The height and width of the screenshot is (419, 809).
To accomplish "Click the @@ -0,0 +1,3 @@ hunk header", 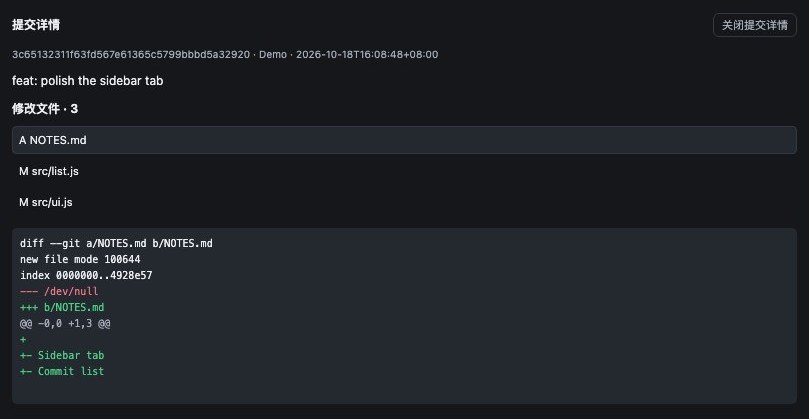I will pyautogui.click(x=65, y=323).
